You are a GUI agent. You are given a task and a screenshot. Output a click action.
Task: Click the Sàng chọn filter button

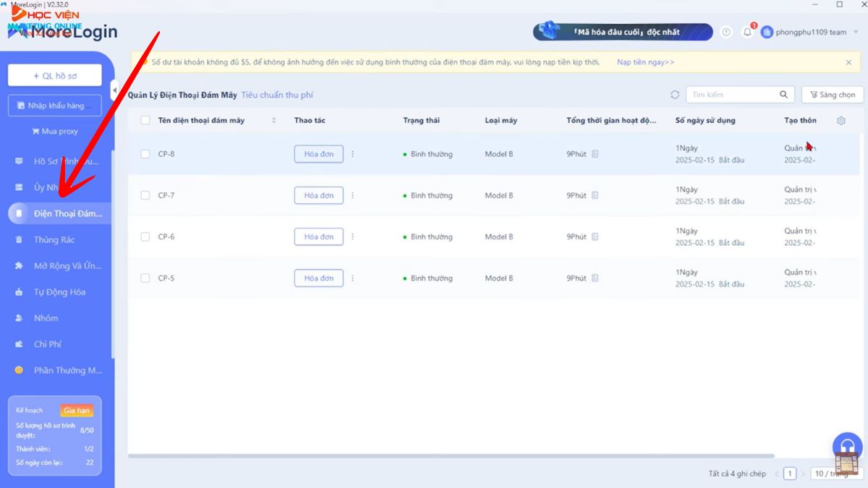[x=833, y=95]
